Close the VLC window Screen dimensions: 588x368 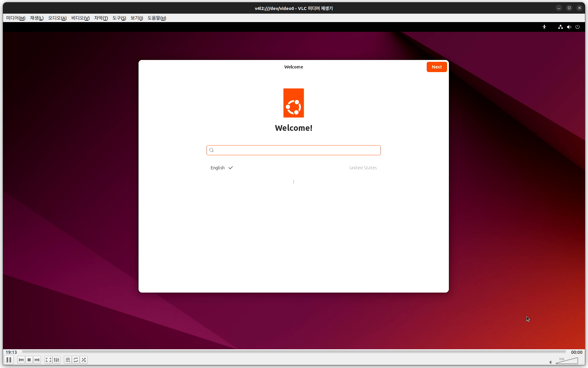[580, 8]
